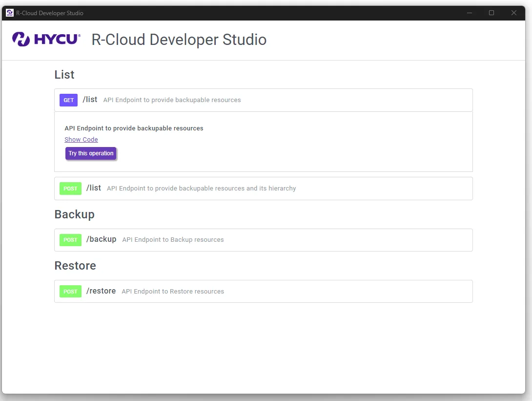Collapse the GET /list endpoint panel
Image resolution: width=532 pixels, height=401 pixels.
(x=264, y=100)
